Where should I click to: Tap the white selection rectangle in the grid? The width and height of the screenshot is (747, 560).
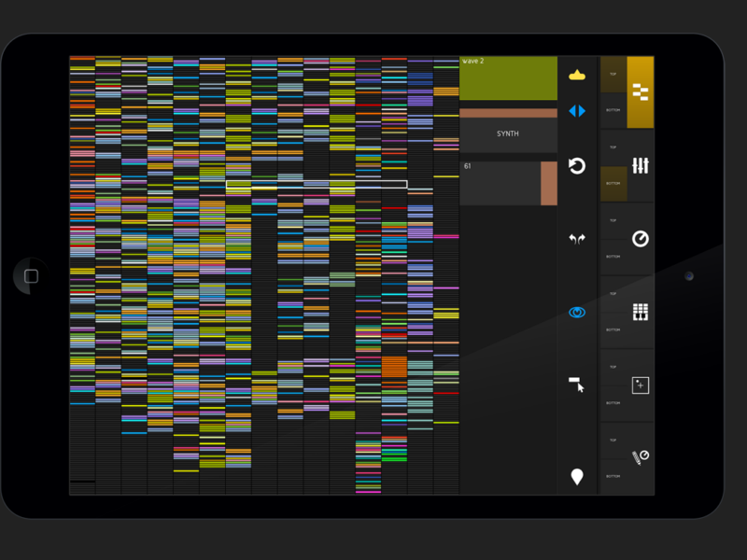coord(317,184)
